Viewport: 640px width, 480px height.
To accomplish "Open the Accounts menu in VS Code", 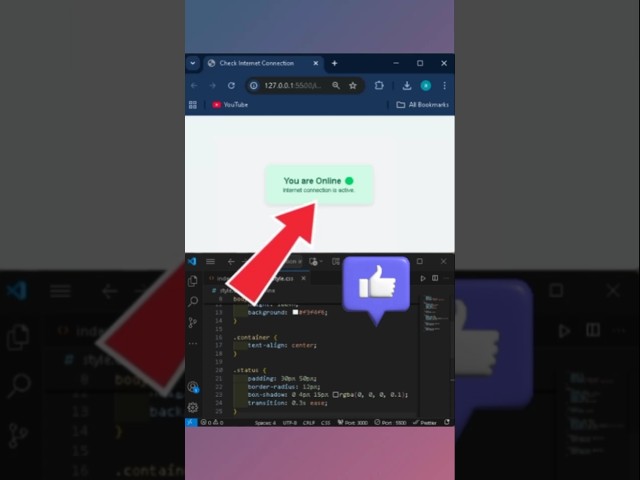I will (x=193, y=387).
